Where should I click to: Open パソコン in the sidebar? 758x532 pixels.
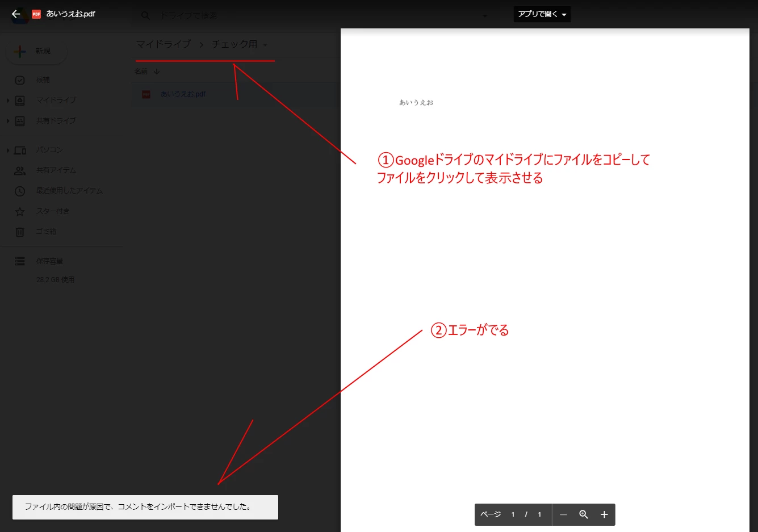coord(49,150)
